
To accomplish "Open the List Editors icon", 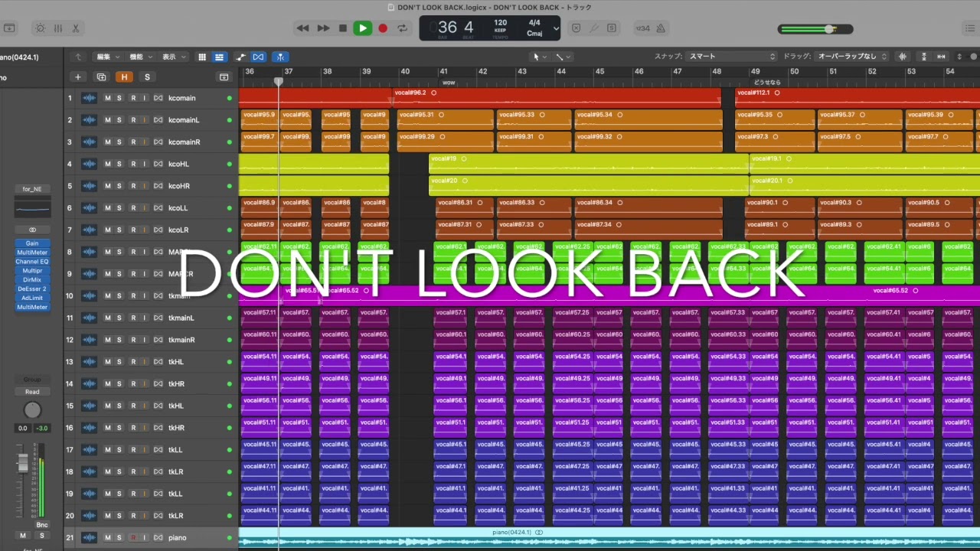I will coord(972,28).
